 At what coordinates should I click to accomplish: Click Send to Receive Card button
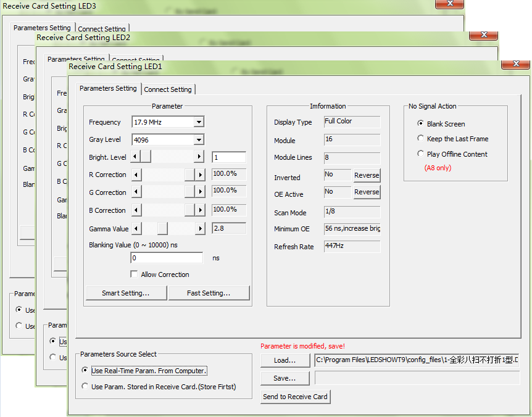pos(295,397)
